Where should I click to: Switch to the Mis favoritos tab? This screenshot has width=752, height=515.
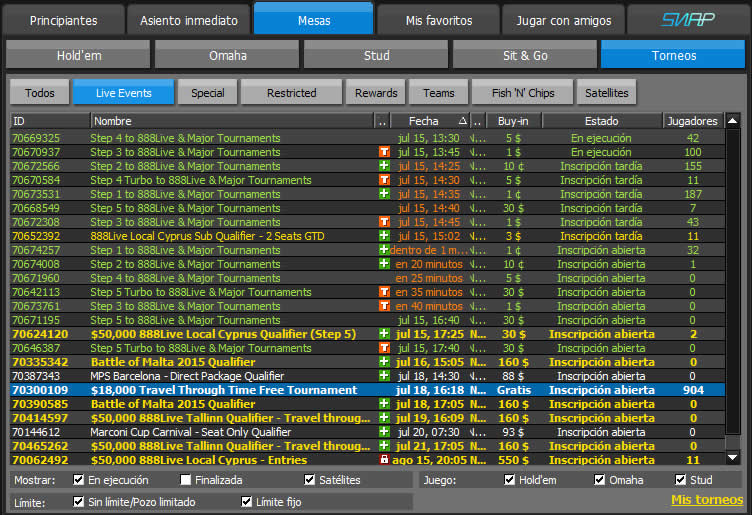(438, 19)
